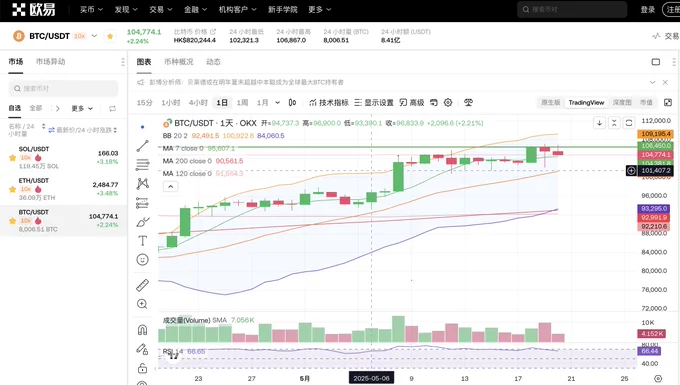Switch to the 币种概况 tab
680x385 pixels.
179,62
